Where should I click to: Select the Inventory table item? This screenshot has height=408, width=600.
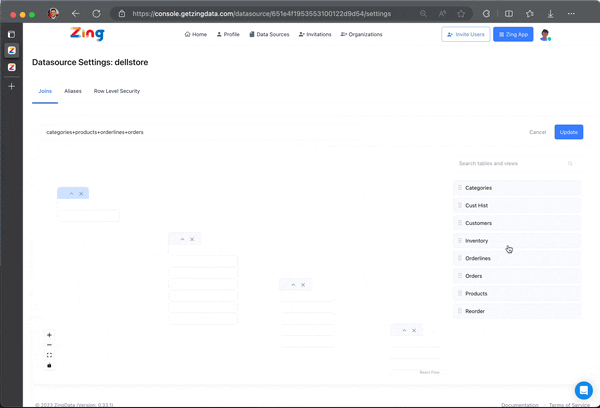[517, 241]
